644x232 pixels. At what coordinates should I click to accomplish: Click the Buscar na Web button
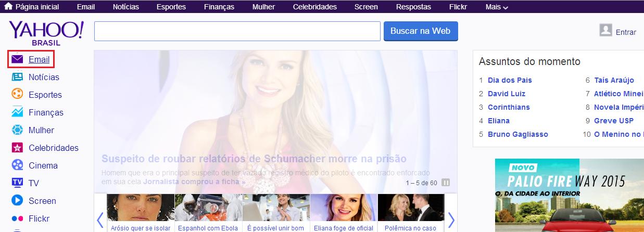tap(420, 31)
